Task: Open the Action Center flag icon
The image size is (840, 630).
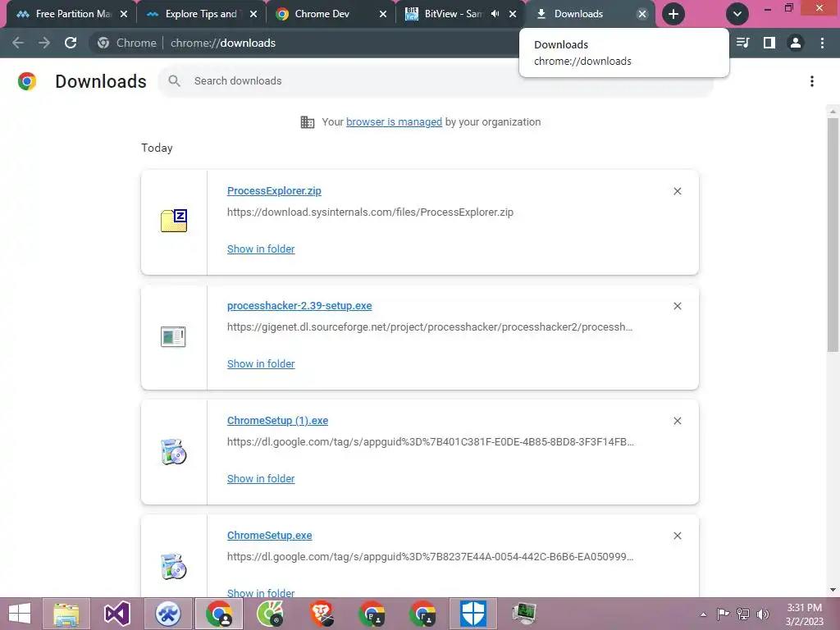Action: coord(723,614)
